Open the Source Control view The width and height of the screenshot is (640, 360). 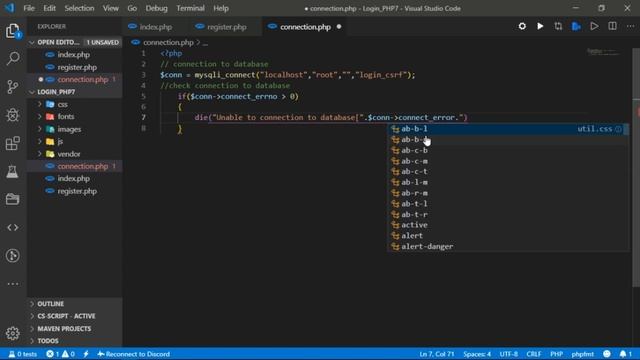(x=13, y=87)
